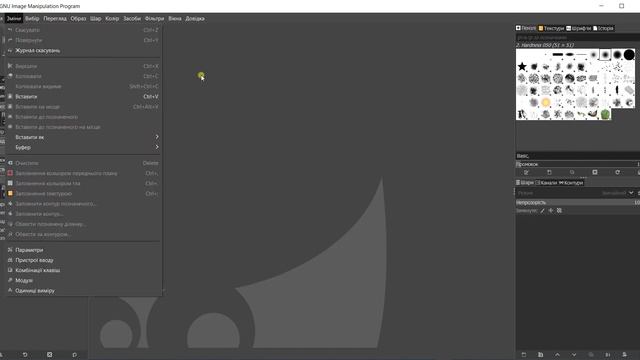
Task: Click the delete brush button
Action: click(x=595, y=173)
